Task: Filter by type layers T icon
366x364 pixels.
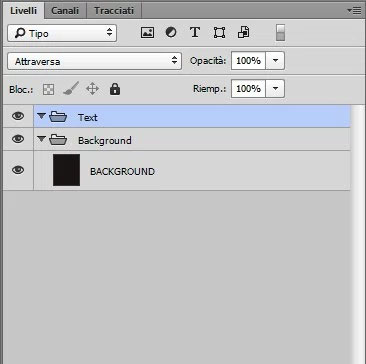Action: 195,33
